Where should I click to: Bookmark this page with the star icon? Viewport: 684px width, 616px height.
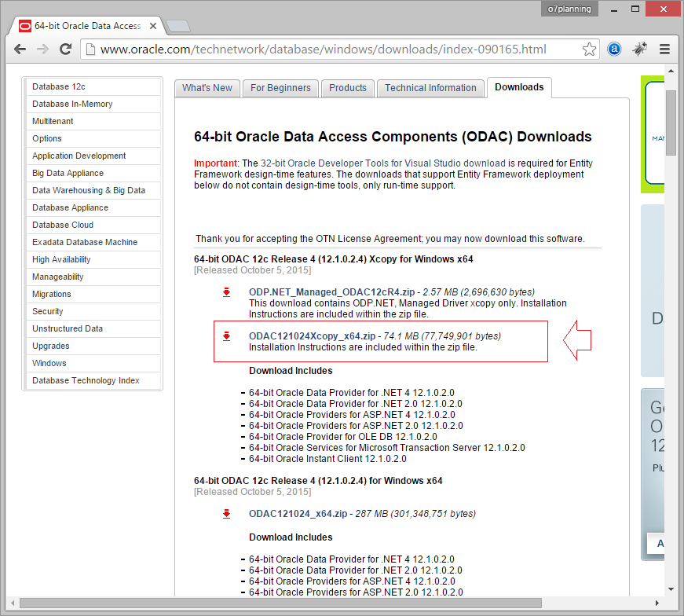(589, 49)
